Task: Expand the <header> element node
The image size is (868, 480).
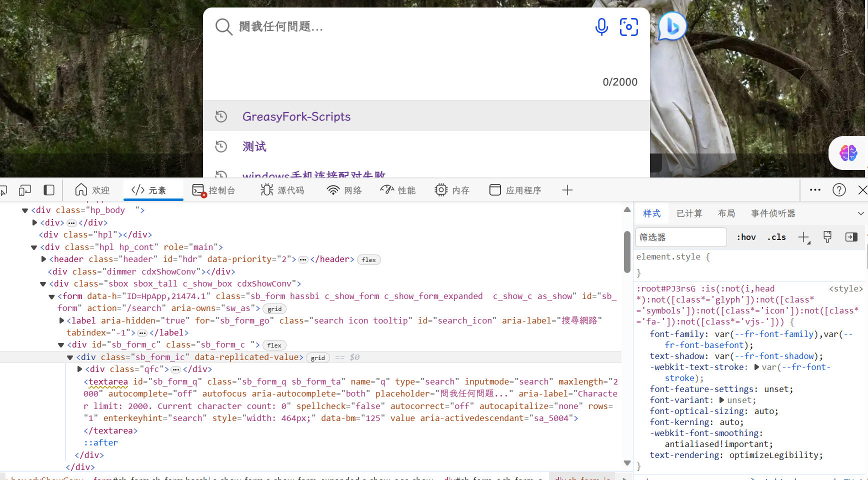Action: (x=43, y=259)
